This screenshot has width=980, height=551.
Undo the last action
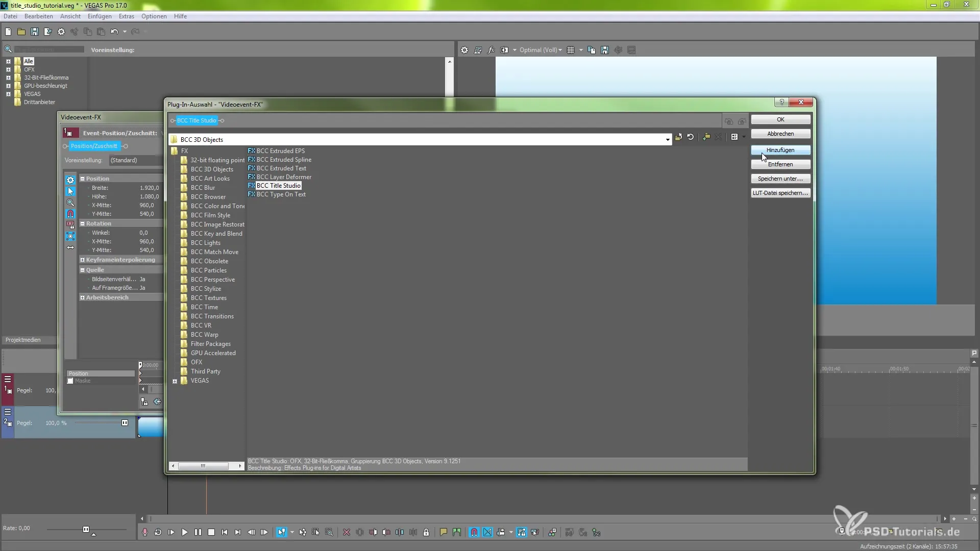point(114,32)
